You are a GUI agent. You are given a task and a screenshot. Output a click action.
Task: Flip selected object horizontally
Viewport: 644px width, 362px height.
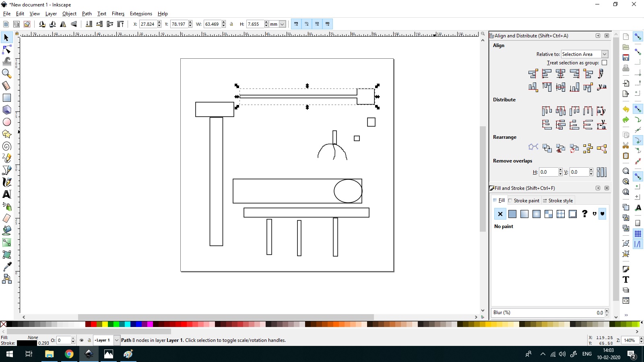pos(63,24)
